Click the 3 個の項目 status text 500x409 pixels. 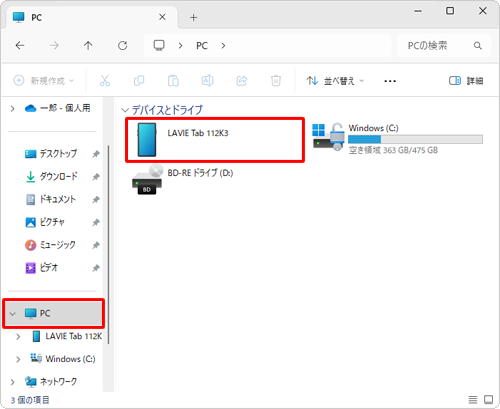point(30,400)
